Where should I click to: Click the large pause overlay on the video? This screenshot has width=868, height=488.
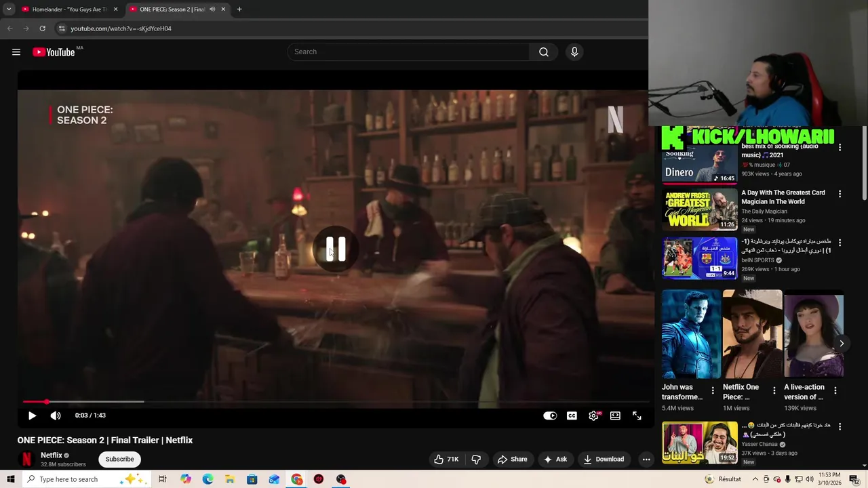pyautogui.click(x=336, y=249)
